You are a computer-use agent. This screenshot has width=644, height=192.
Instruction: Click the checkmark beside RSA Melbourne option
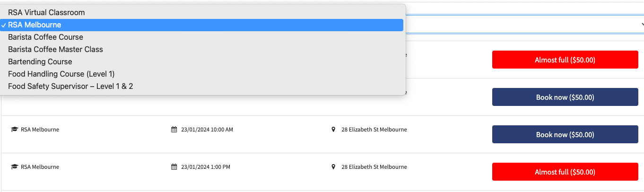click(x=3, y=25)
